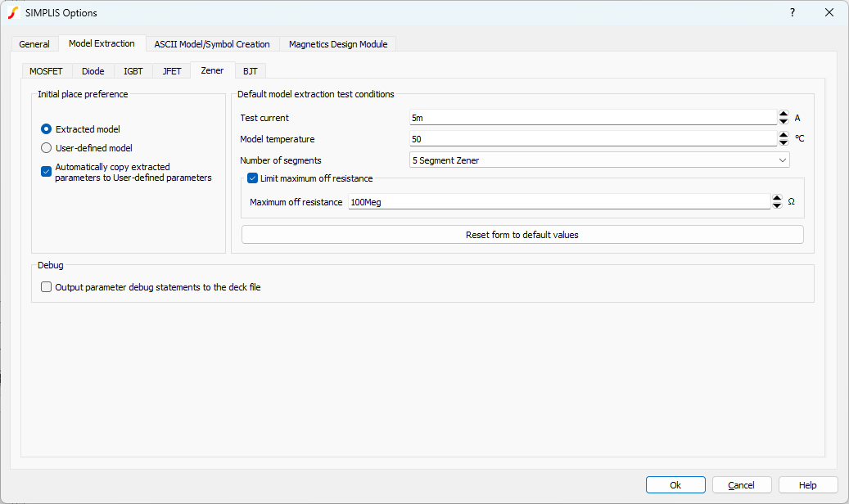Increase Test current with up arrow
The height and width of the screenshot is (504, 849).
tap(784, 114)
